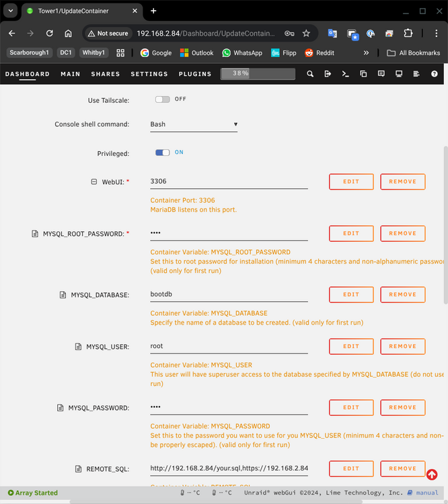Click EDIT for MYSQL_USER

pos(351,346)
